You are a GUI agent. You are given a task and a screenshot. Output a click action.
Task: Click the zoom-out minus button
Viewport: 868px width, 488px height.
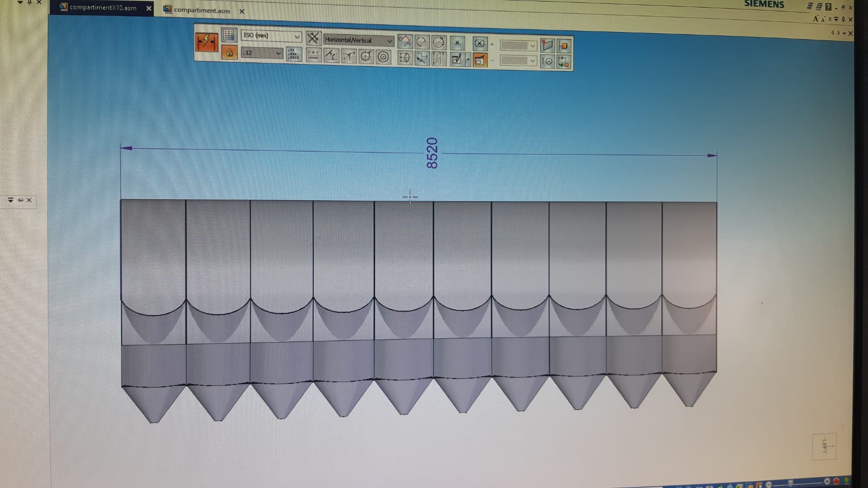(769, 484)
